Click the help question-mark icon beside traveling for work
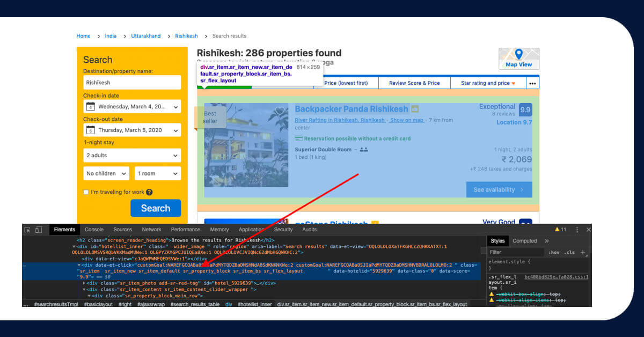Screen dimensions: 644x337 click(x=149, y=192)
